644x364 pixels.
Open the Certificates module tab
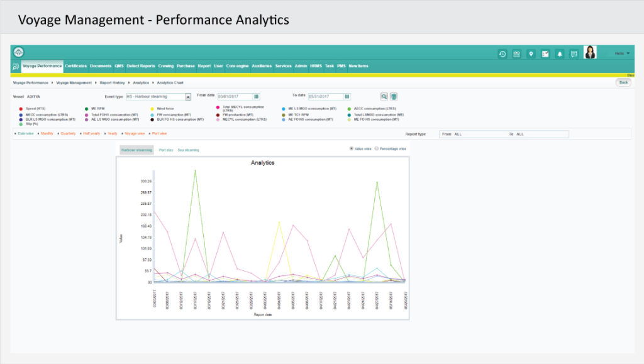pos(75,65)
